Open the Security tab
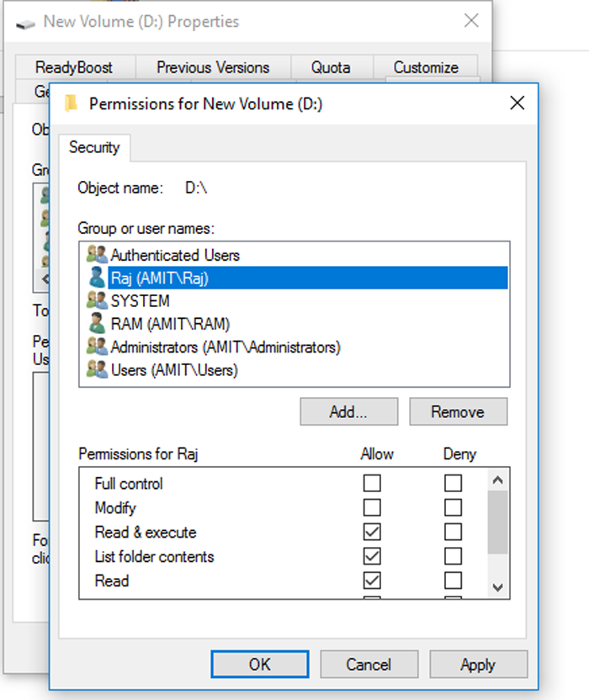 (94, 147)
